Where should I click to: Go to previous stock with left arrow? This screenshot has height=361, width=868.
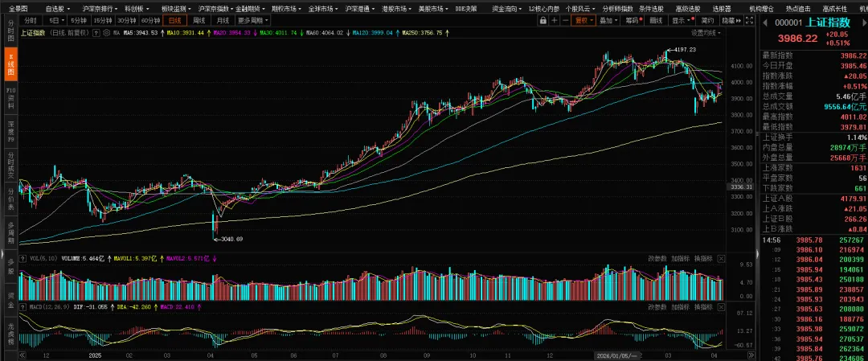765,23
